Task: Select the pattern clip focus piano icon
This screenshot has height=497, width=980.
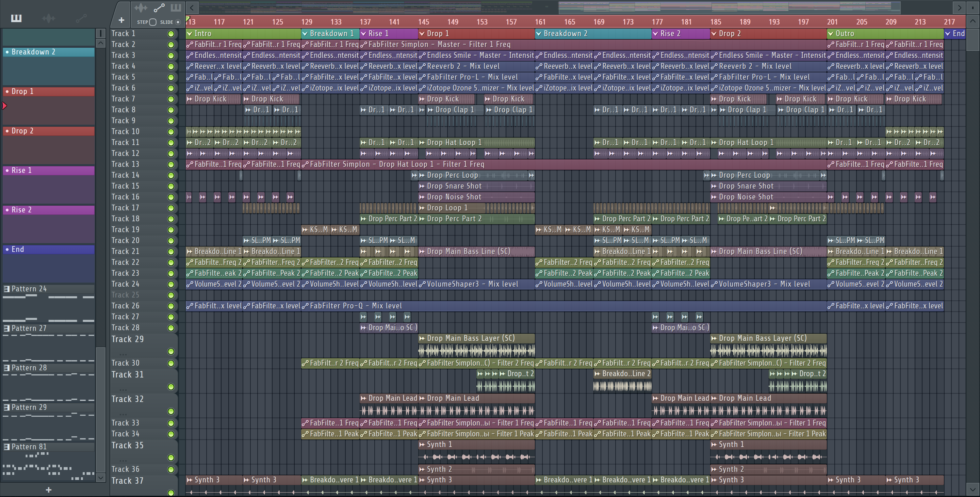Action: click(x=176, y=7)
